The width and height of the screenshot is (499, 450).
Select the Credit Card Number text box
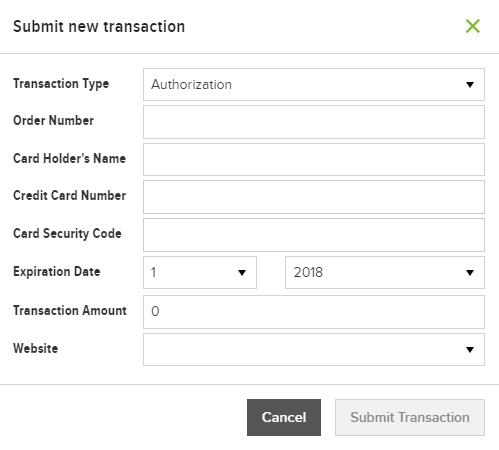click(x=314, y=197)
